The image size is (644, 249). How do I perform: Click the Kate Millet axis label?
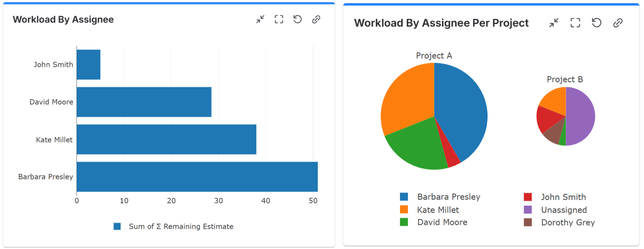coord(54,140)
